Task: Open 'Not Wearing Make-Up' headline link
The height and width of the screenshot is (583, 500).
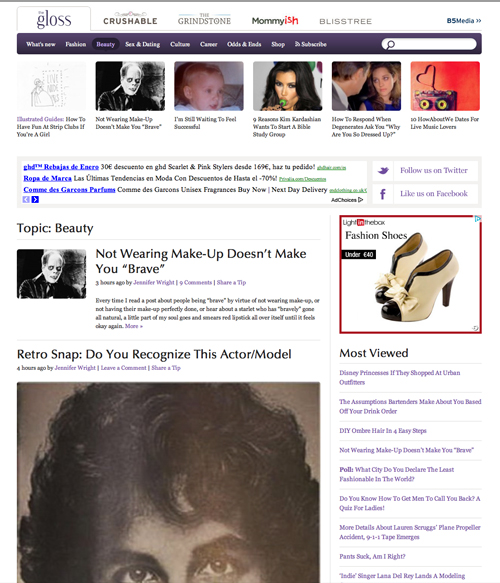Action: pos(201,261)
